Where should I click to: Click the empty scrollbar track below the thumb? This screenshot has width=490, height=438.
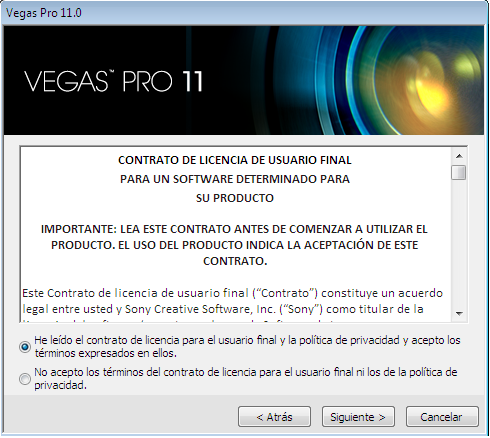pyautogui.click(x=459, y=243)
